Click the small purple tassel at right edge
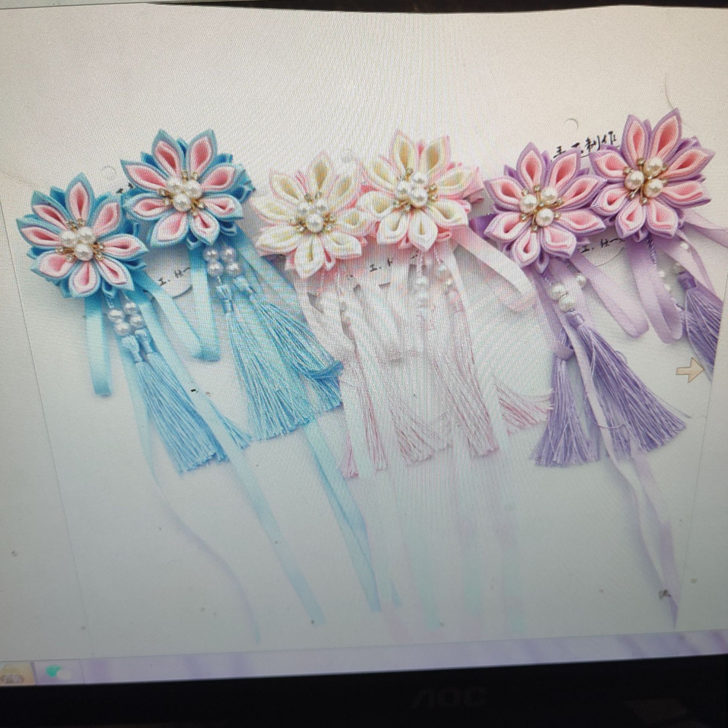Image resolution: width=728 pixels, height=728 pixels. click(x=704, y=318)
